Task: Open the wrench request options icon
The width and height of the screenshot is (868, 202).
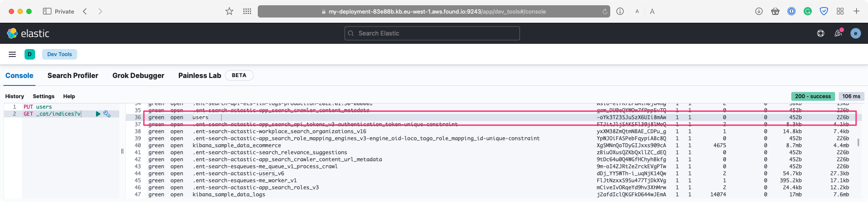Action: tap(107, 114)
